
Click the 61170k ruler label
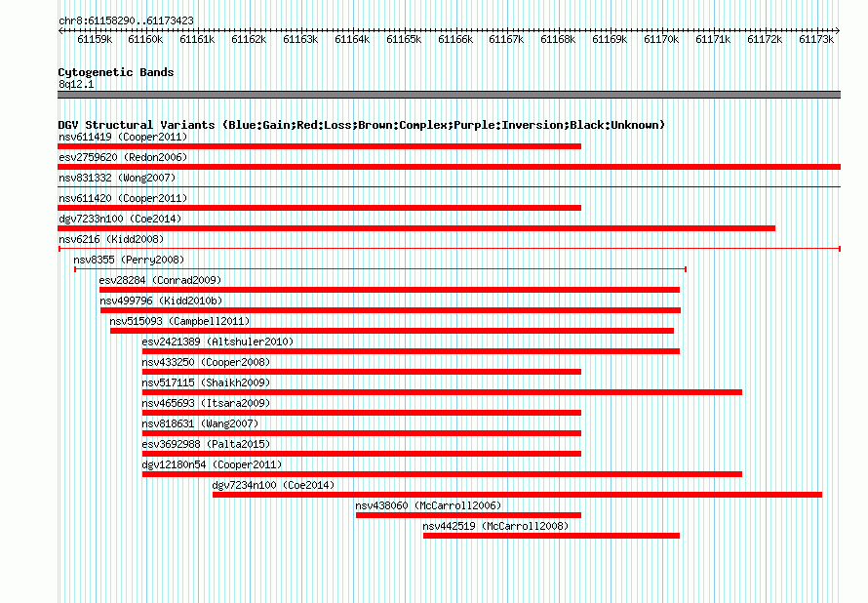pos(661,39)
